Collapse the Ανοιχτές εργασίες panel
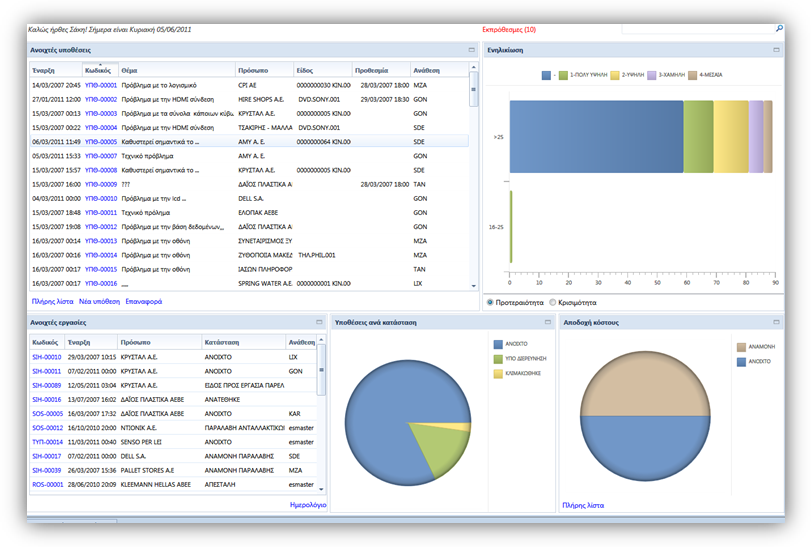This screenshot has height=547, width=811. [319, 322]
